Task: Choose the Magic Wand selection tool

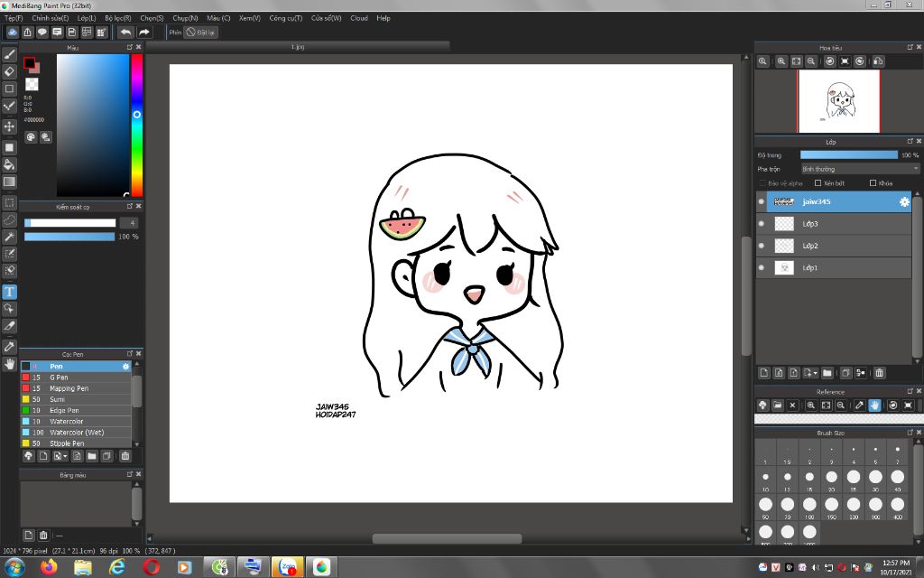Action: [x=9, y=237]
